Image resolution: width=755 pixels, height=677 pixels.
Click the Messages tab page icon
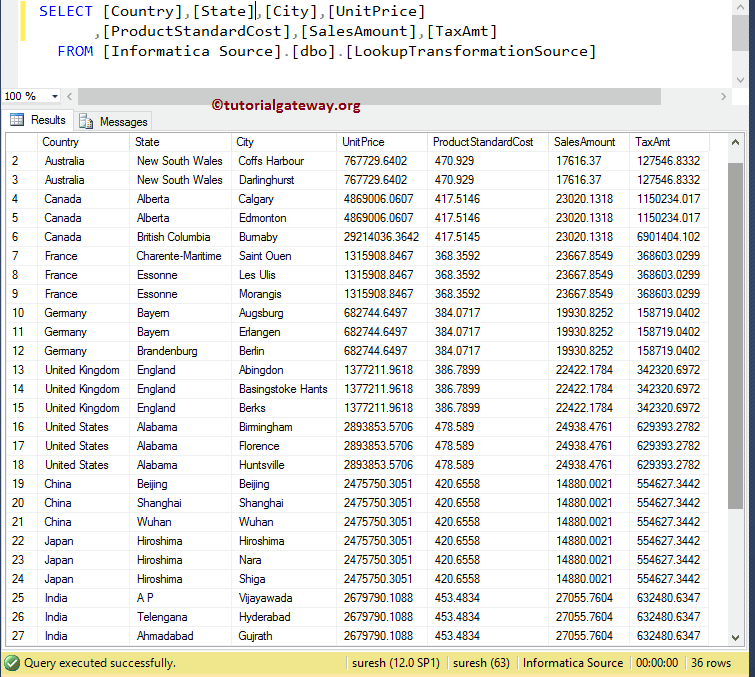86,121
